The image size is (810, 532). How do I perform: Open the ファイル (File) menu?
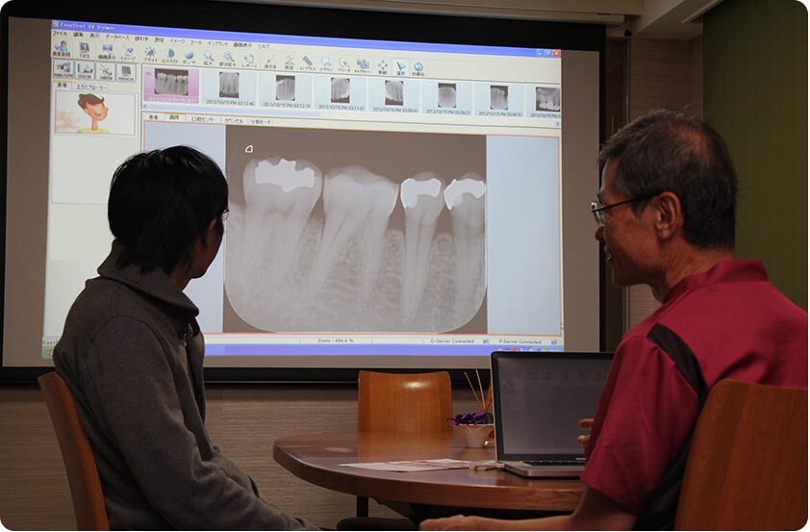pos(60,33)
